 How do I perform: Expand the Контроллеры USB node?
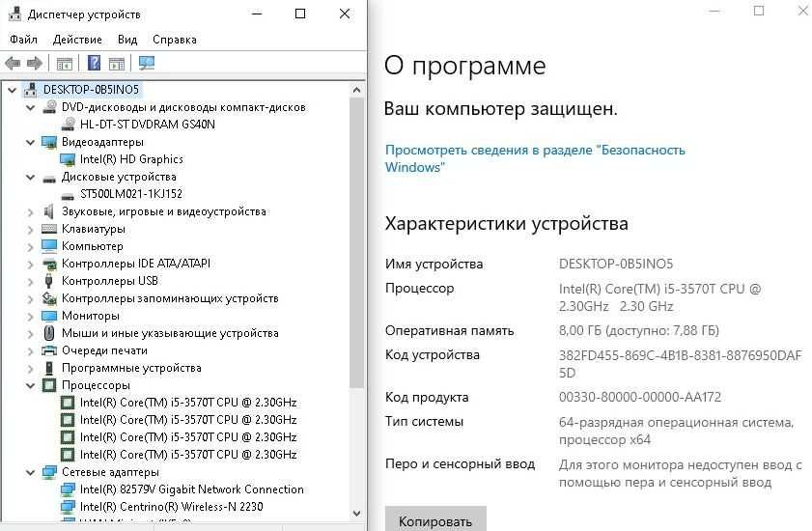pyautogui.click(x=31, y=281)
